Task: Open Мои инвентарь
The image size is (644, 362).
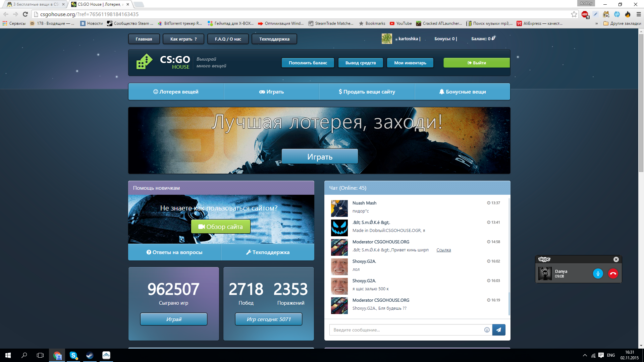Action: pos(410,63)
